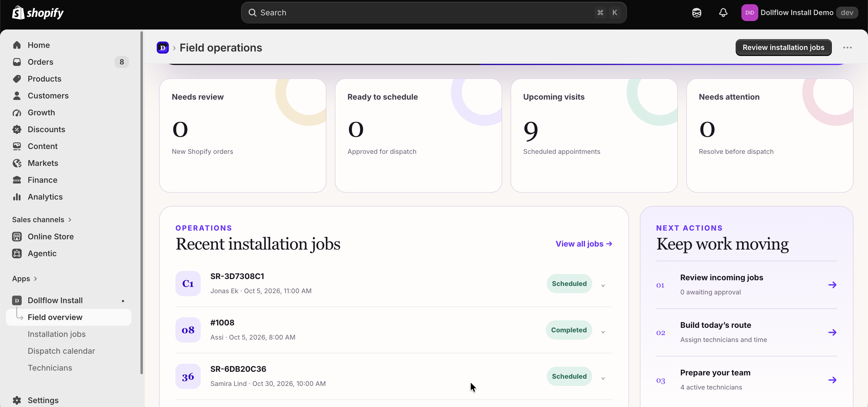Open the Ready to schedule card
868x407 pixels.
click(x=418, y=135)
